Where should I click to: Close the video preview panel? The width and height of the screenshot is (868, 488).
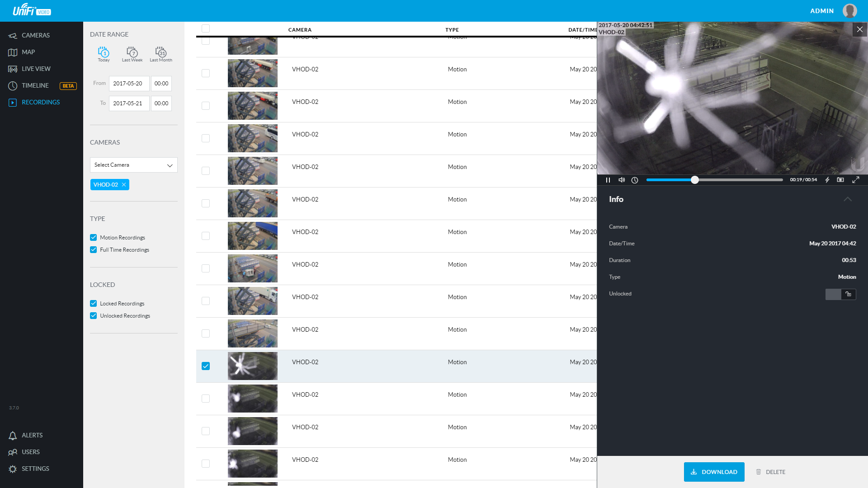click(860, 29)
